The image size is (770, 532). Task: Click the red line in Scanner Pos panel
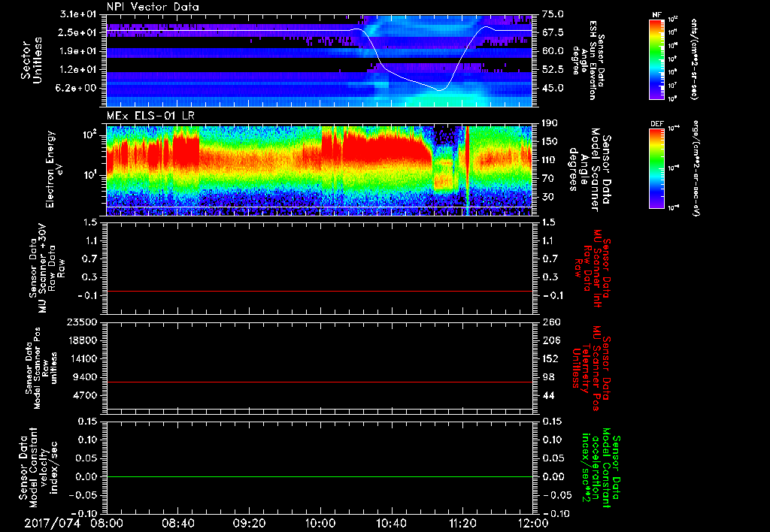(x=319, y=382)
